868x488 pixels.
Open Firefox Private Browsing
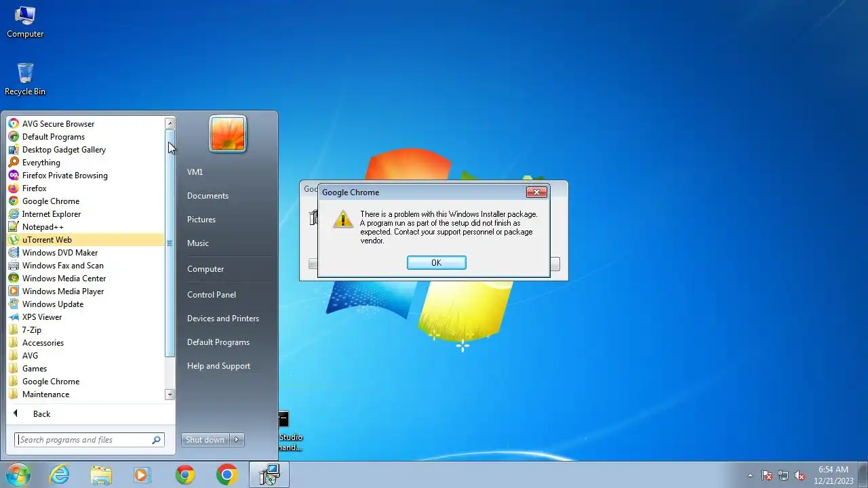pyautogui.click(x=85, y=176)
